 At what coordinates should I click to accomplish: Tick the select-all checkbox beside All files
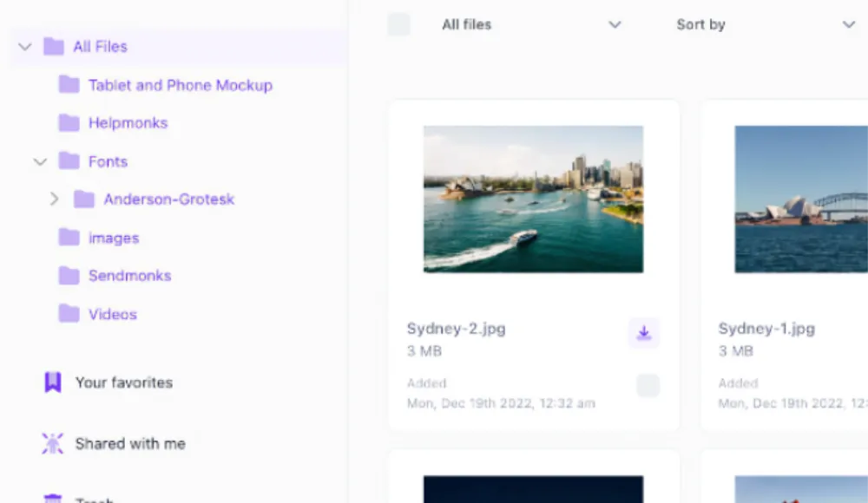398,24
